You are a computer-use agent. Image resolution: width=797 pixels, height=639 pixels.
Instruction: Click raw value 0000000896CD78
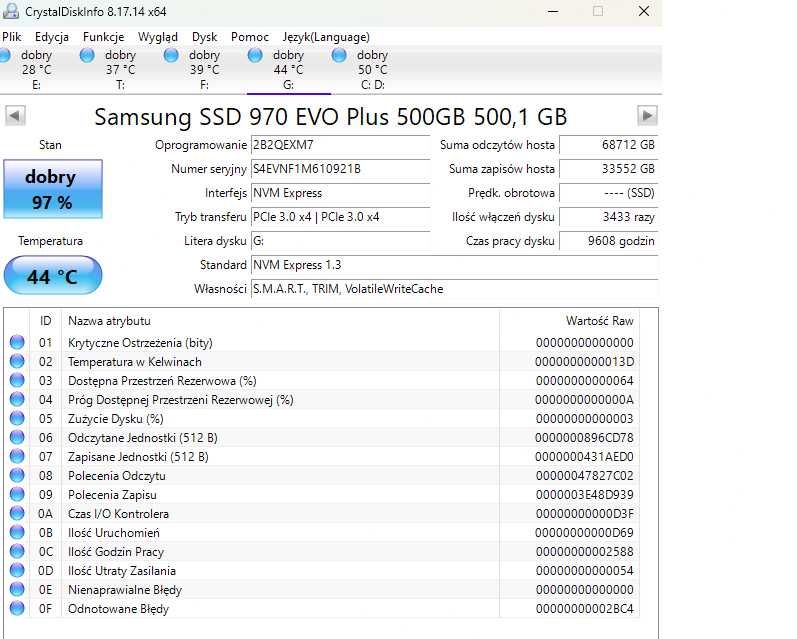coord(584,438)
